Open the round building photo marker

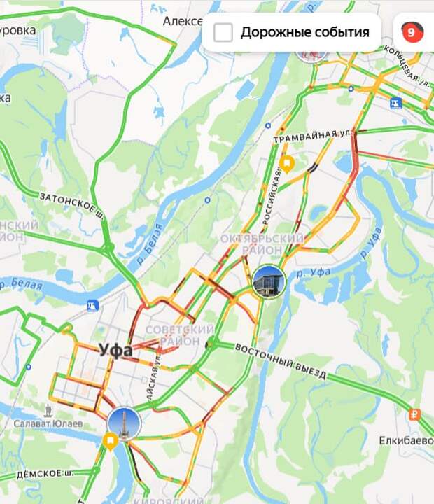(x=269, y=281)
